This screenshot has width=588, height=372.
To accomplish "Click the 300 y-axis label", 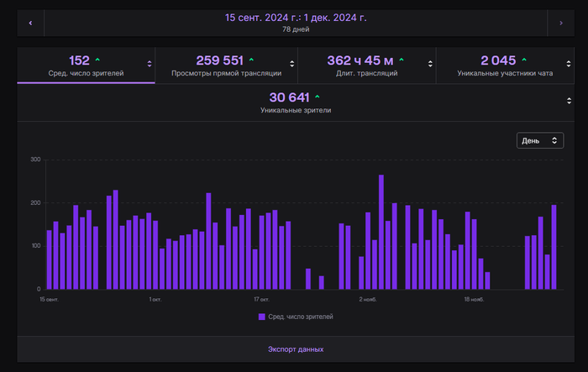I will point(35,160).
